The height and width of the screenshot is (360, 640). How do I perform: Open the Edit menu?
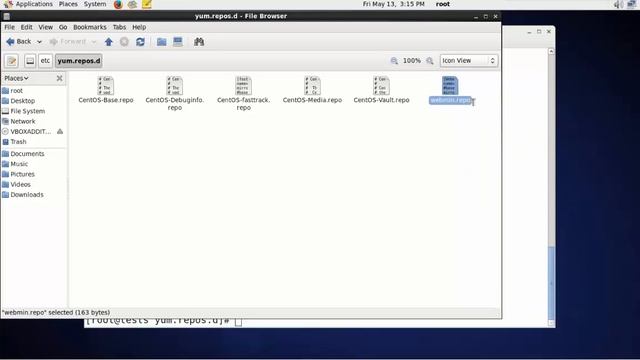click(x=27, y=27)
